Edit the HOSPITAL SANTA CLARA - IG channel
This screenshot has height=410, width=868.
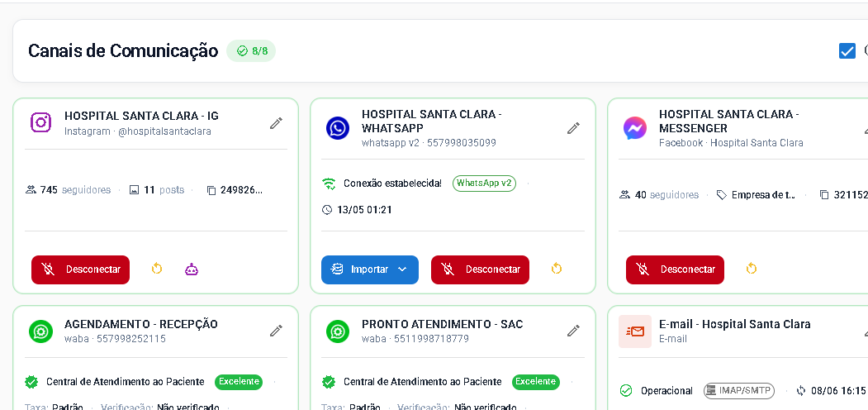click(x=276, y=123)
